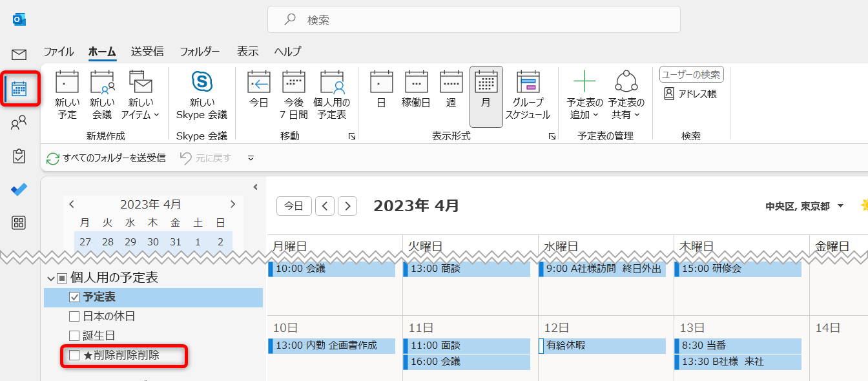The height and width of the screenshot is (381, 868).
Task: Open the Address Book (アドレス帳)
Action: [690, 94]
